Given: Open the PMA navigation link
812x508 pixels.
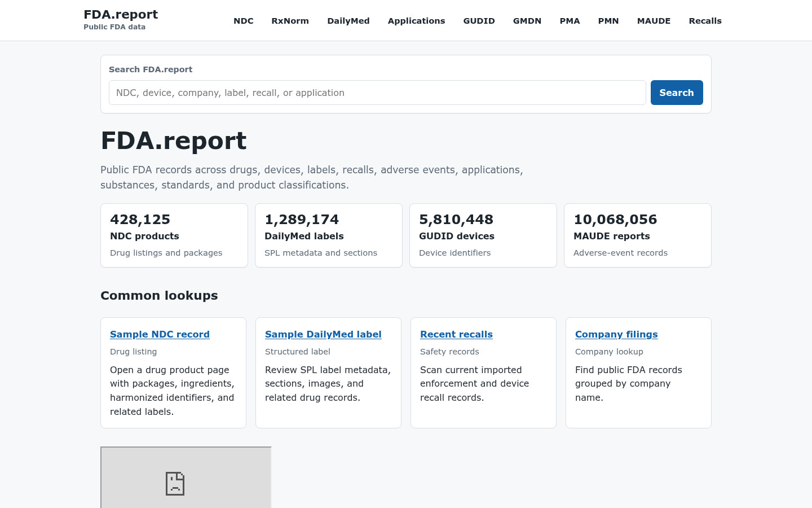Looking at the screenshot, I should [x=570, y=21].
